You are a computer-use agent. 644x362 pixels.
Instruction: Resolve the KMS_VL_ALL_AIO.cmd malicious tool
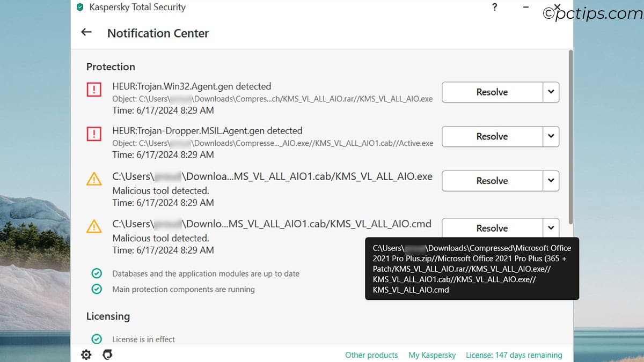[x=492, y=228]
